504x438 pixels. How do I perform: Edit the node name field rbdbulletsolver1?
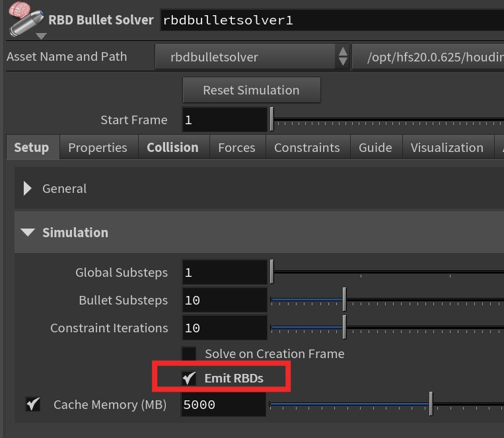pyautogui.click(x=332, y=20)
